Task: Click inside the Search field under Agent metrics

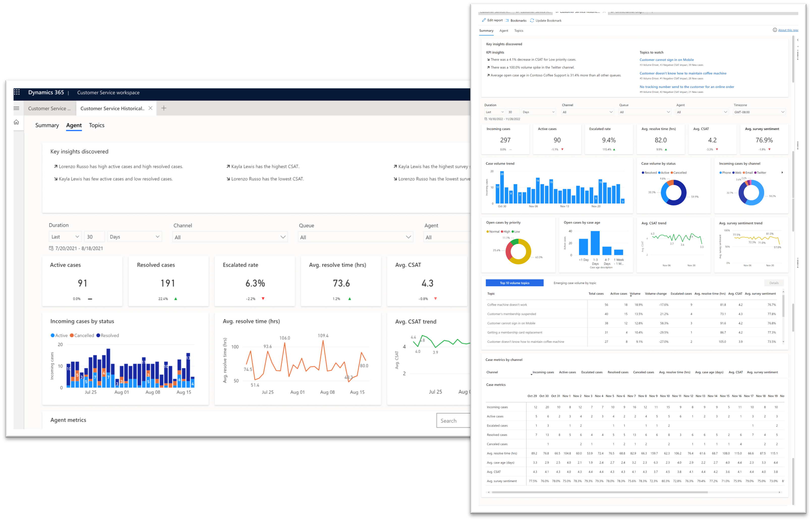Action: [455, 420]
